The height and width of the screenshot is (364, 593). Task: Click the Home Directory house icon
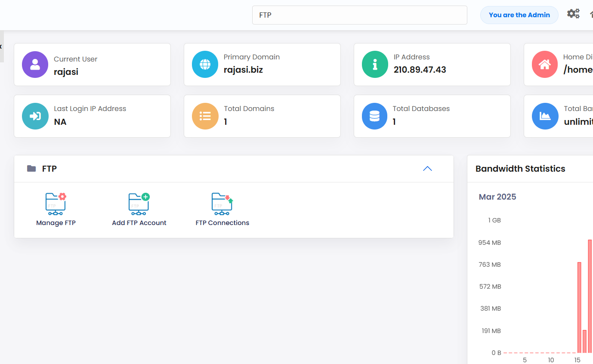545,65
